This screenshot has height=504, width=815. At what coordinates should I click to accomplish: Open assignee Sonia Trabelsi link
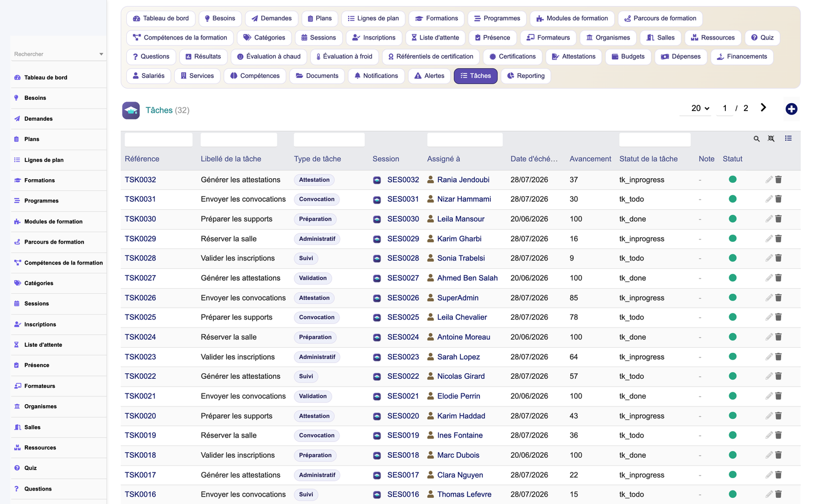pyautogui.click(x=461, y=258)
